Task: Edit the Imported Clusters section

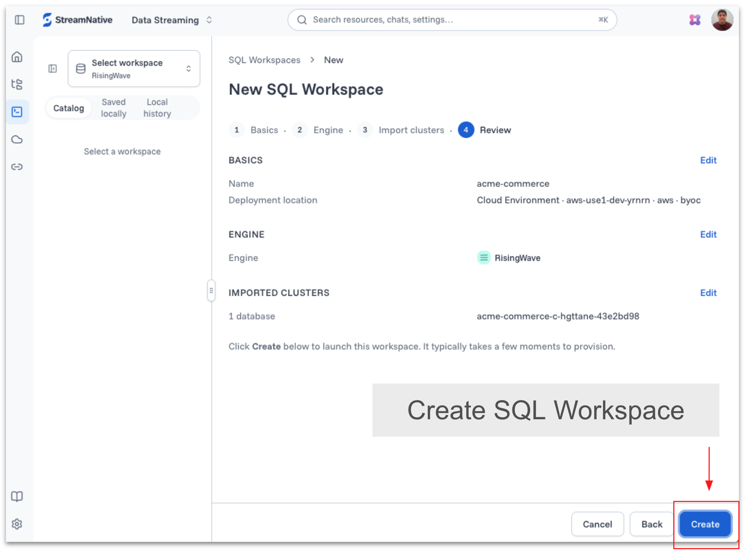Action: (708, 293)
